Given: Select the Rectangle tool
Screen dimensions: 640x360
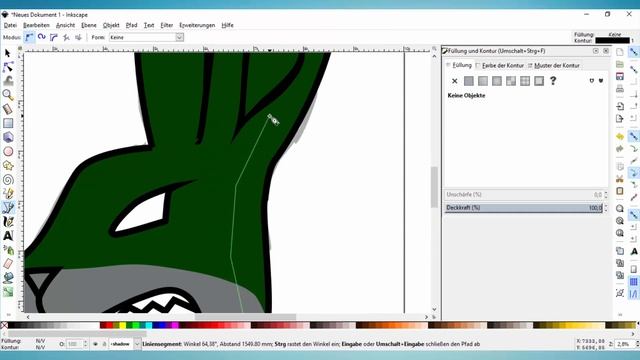Looking at the screenshot, I should tap(8, 123).
